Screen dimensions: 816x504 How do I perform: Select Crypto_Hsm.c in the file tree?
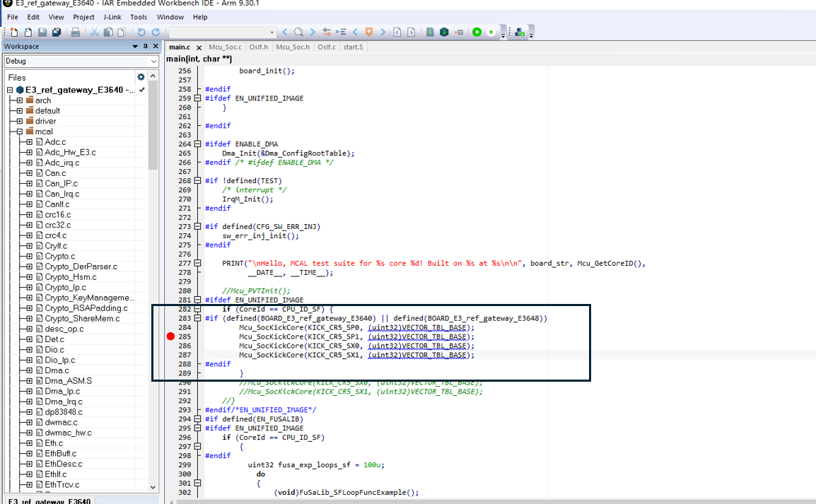[69, 277]
